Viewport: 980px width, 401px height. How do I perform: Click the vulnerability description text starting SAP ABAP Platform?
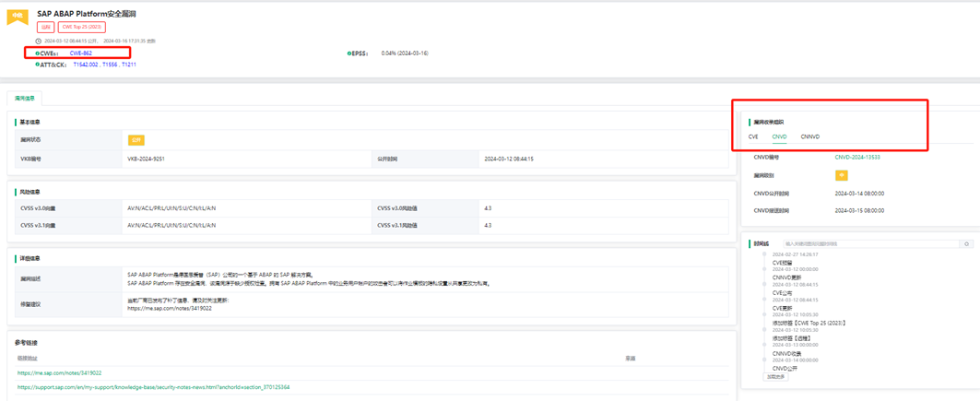pyautogui.click(x=308, y=279)
